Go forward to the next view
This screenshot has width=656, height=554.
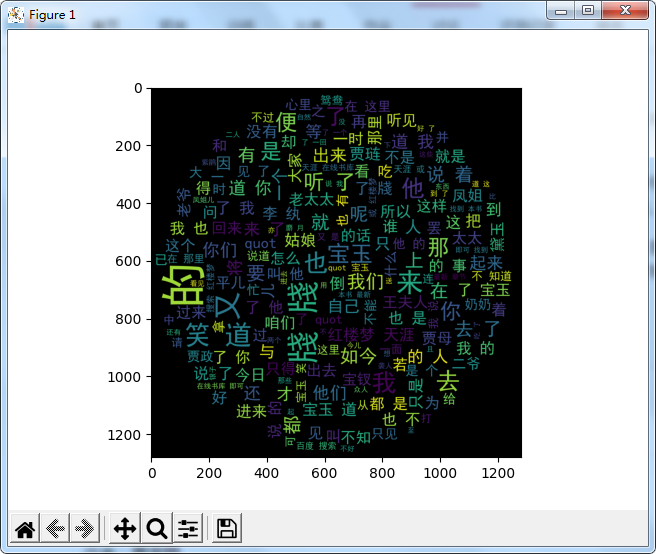click(85, 528)
